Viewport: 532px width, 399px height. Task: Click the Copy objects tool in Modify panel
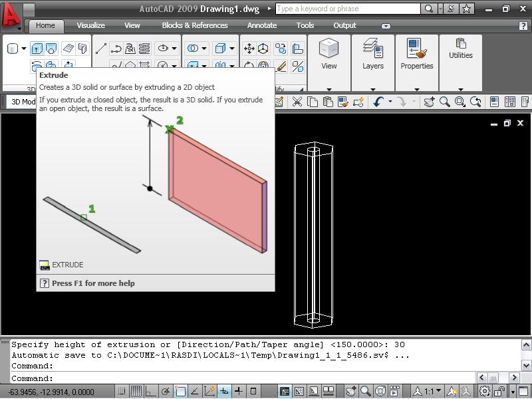tap(281, 49)
